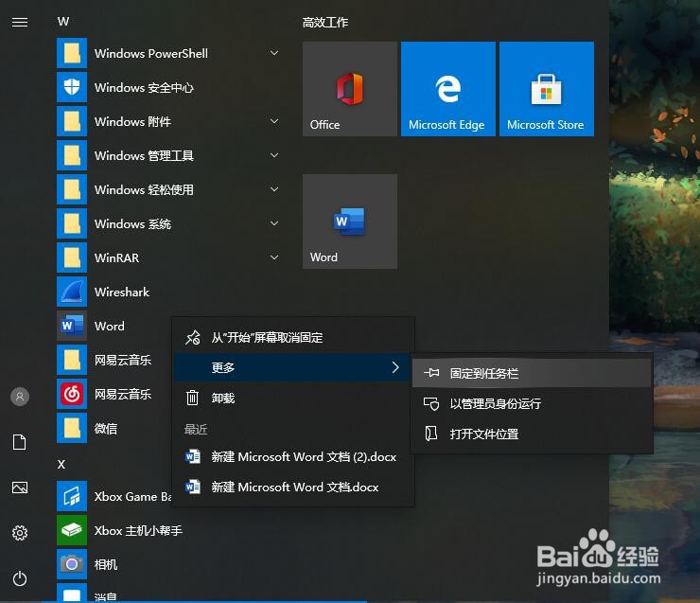Select 以管理员身份运行 in submenu
This screenshot has width=700, height=603.
pos(532,403)
